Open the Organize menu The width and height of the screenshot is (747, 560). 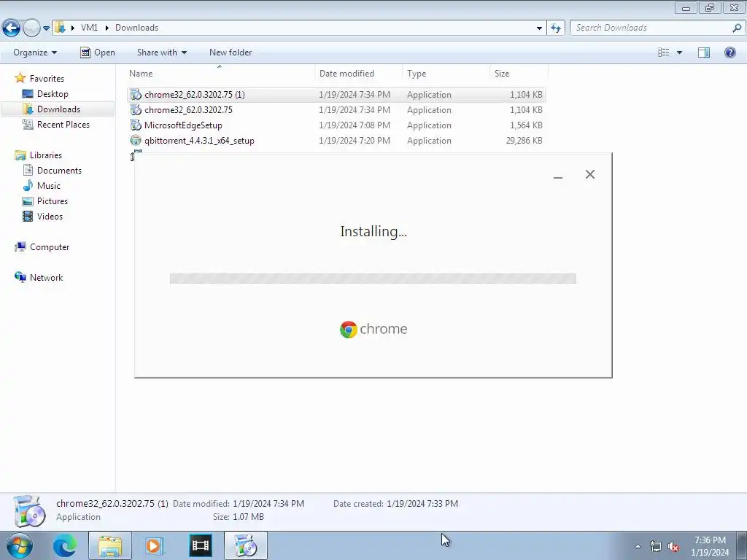[35, 52]
